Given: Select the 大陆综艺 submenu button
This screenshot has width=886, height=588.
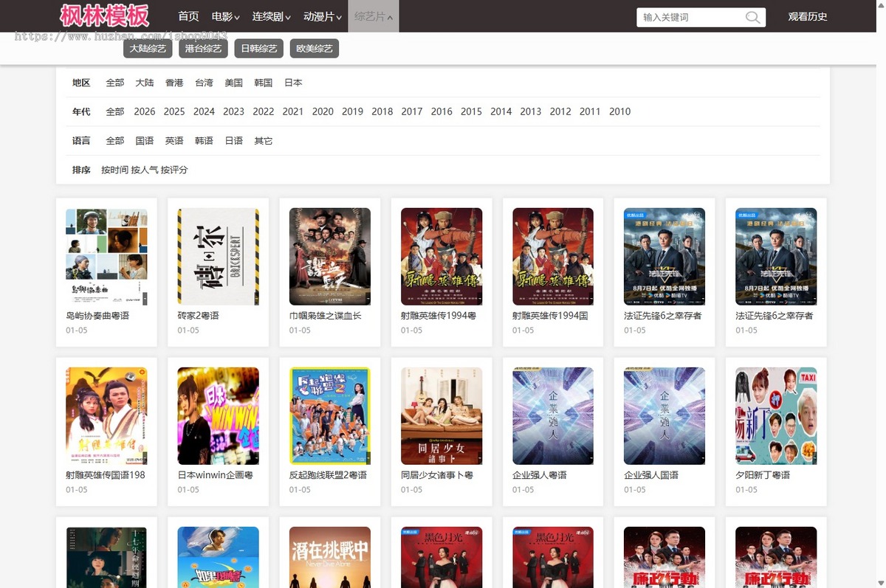Looking at the screenshot, I should pos(148,49).
